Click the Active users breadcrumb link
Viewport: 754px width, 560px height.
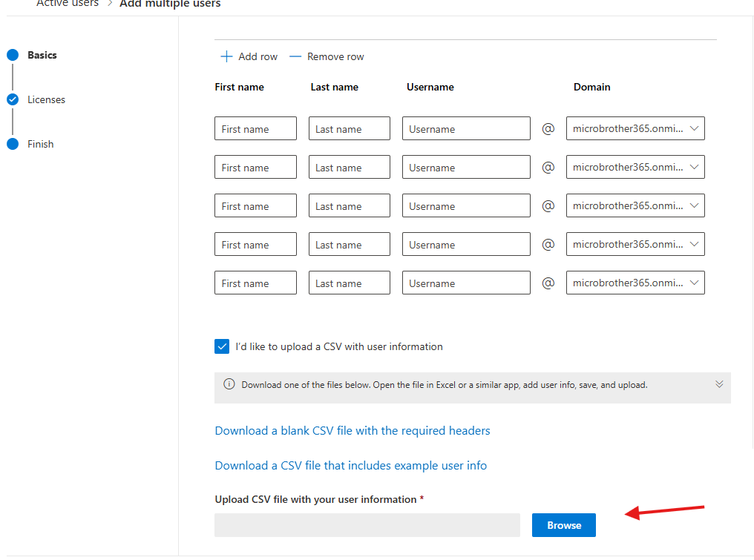[68, 4]
